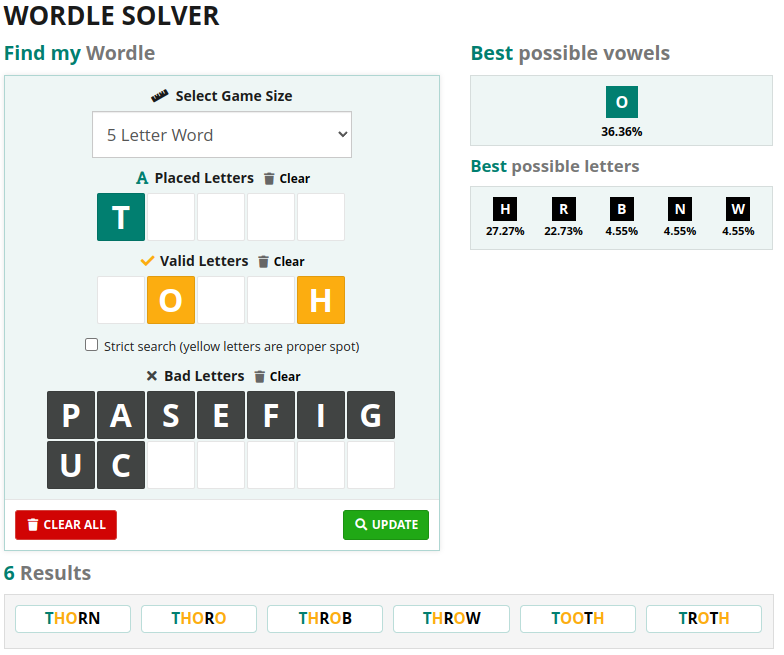784x655 pixels.
Task: Click the green O vowel tile
Action: tap(622, 102)
